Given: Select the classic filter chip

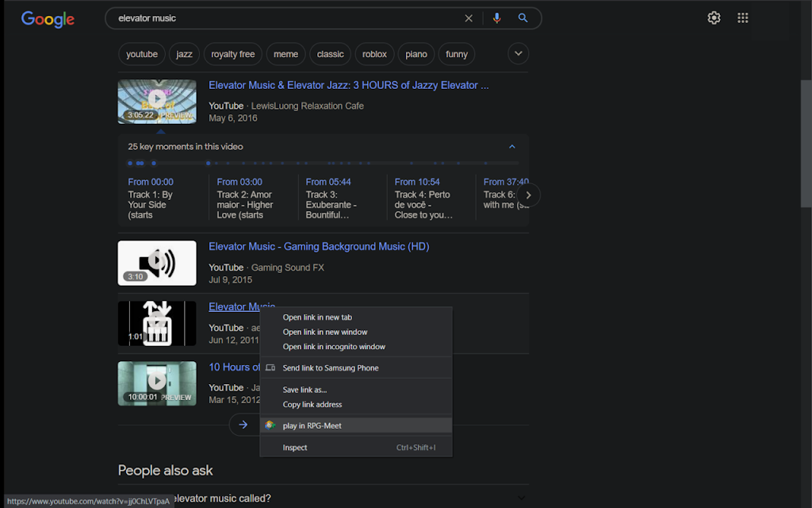Looking at the screenshot, I should coord(331,54).
